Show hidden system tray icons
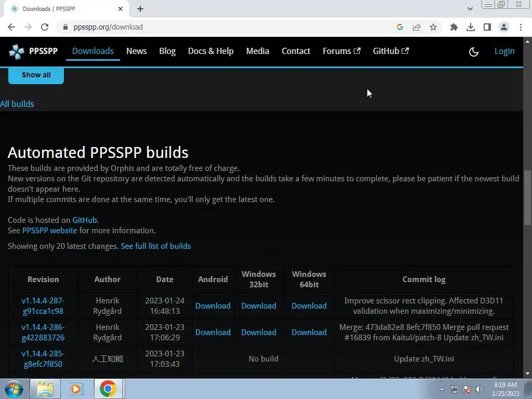 click(x=442, y=389)
